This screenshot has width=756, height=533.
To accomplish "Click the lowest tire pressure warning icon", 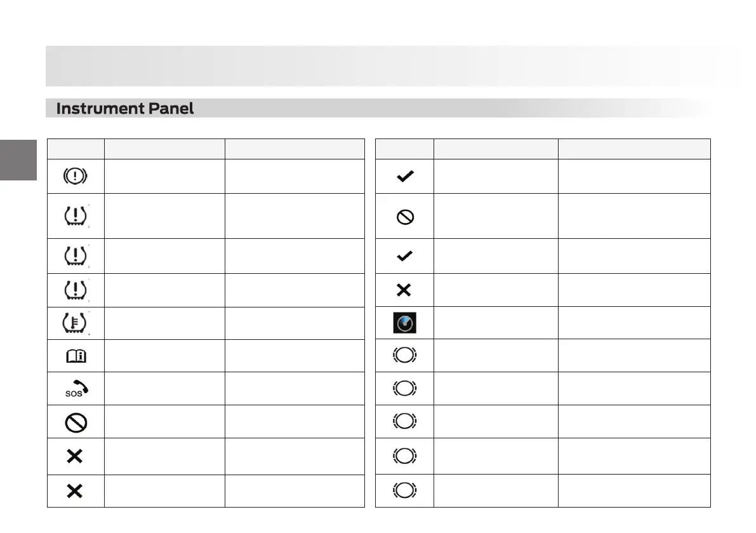I will point(75,290).
